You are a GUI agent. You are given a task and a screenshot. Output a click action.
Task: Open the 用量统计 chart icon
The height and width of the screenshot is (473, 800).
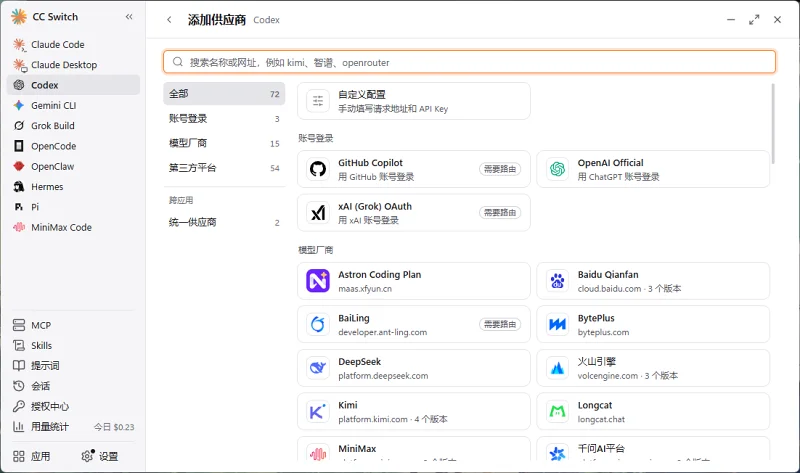tap(19, 427)
